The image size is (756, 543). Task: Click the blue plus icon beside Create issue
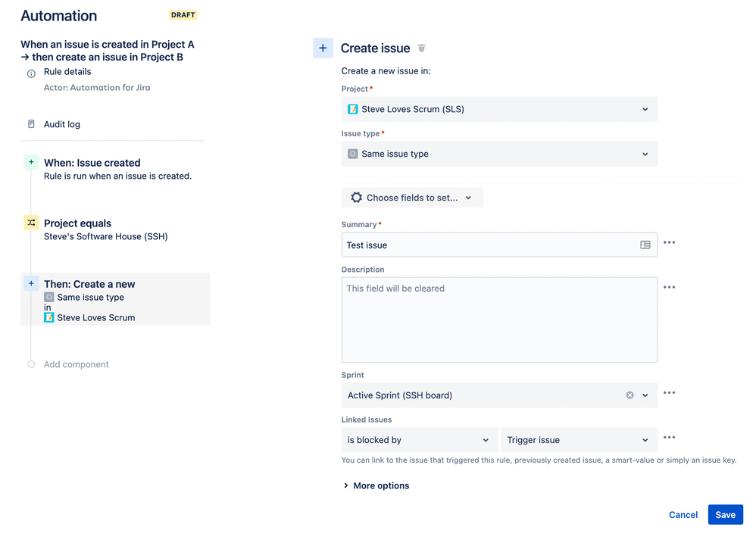coord(323,48)
